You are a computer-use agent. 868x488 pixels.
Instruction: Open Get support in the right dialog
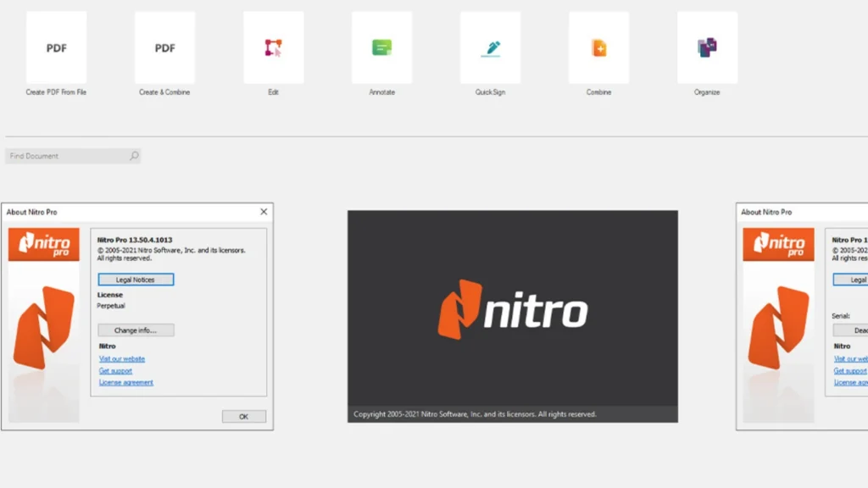pos(848,370)
